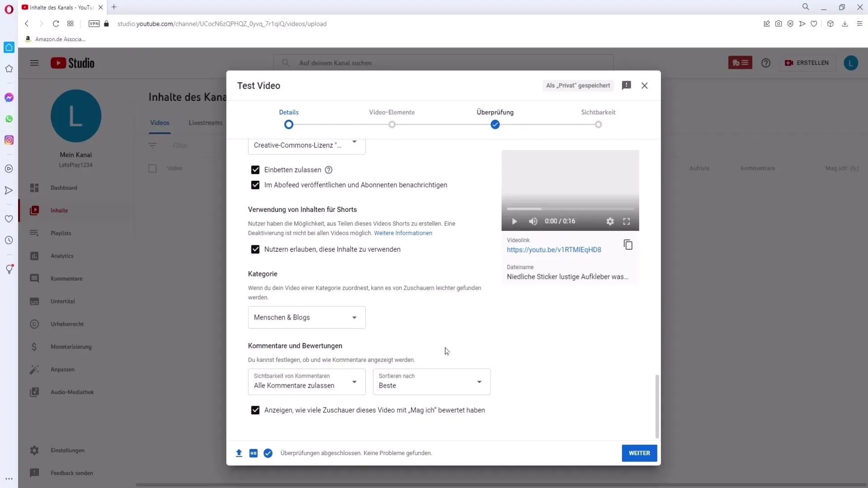
Task: Open Sichtbarkeit von Kommentaren dropdown
Action: (307, 382)
